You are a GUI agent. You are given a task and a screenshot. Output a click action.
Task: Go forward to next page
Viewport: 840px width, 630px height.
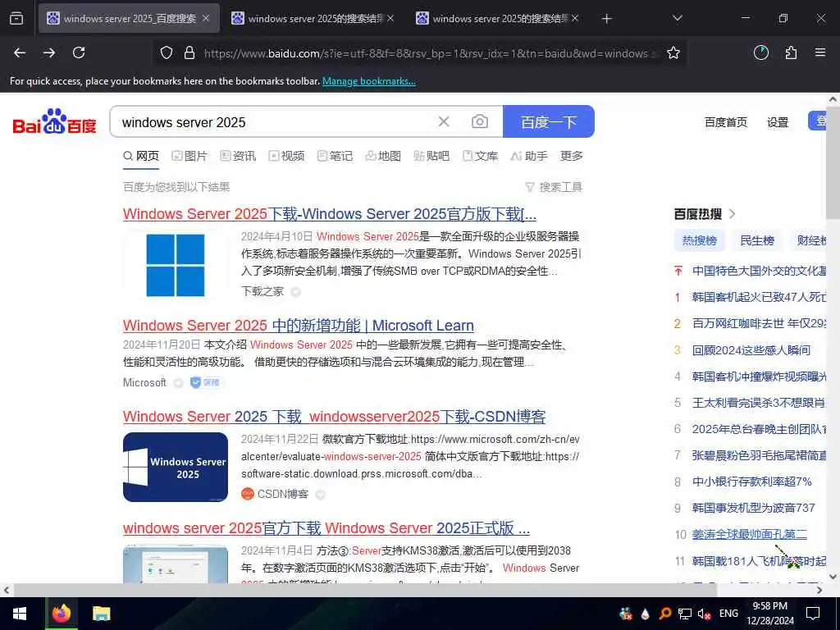(x=49, y=52)
